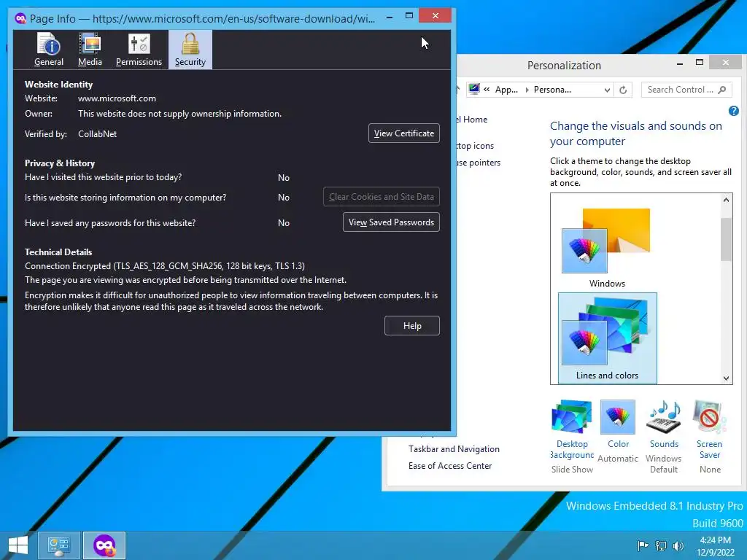Select the Security tab with padlock
The image size is (747, 560).
point(190,50)
